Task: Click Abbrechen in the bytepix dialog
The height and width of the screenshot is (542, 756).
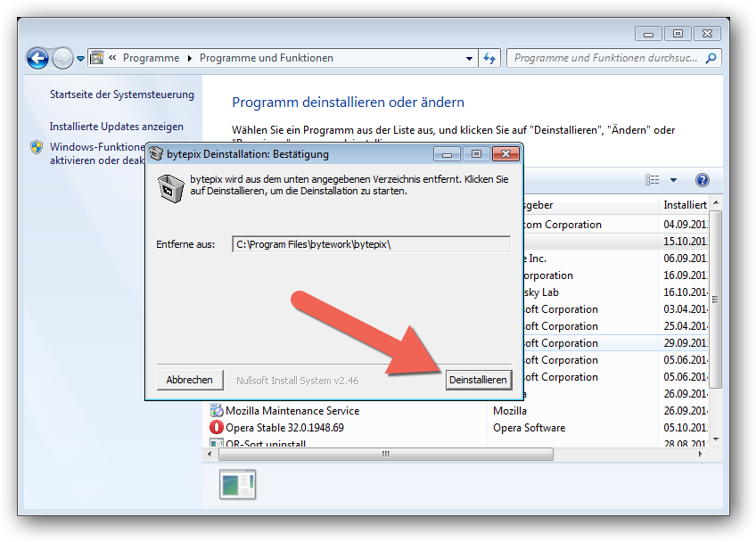Action: [190, 380]
